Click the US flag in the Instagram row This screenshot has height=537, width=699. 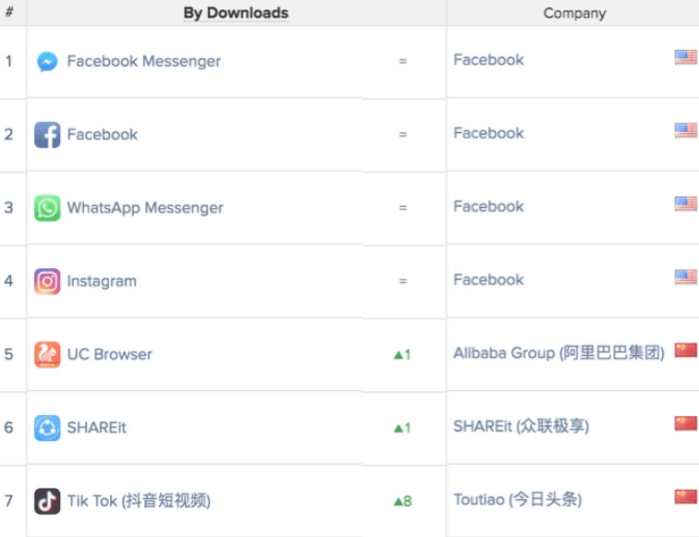click(686, 277)
